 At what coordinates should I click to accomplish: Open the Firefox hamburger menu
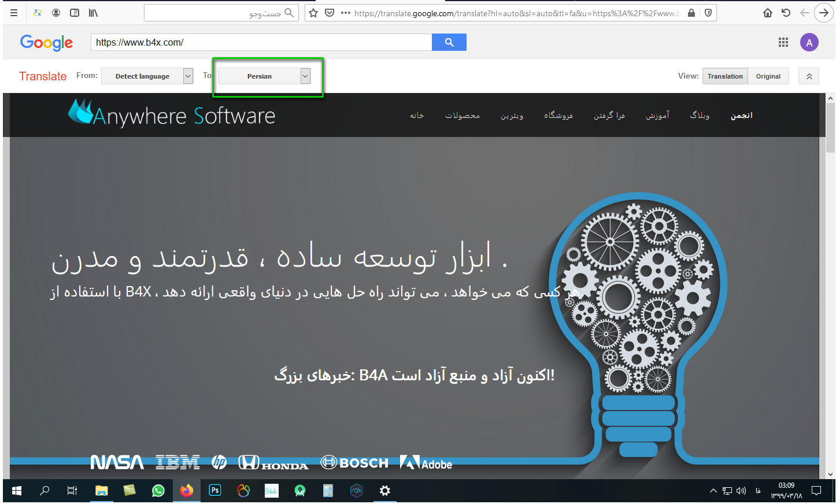click(14, 13)
